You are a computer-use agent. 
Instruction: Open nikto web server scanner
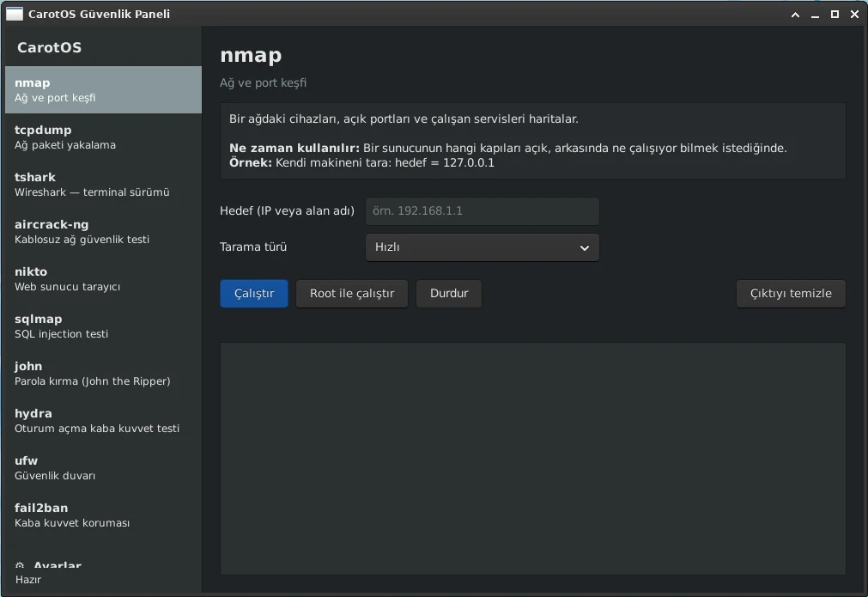click(103, 278)
